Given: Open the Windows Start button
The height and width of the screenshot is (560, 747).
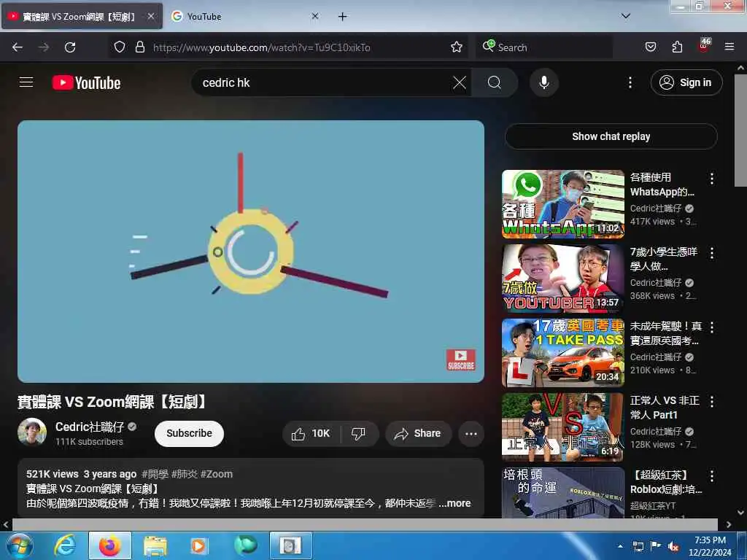Looking at the screenshot, I should click(19, 545).
